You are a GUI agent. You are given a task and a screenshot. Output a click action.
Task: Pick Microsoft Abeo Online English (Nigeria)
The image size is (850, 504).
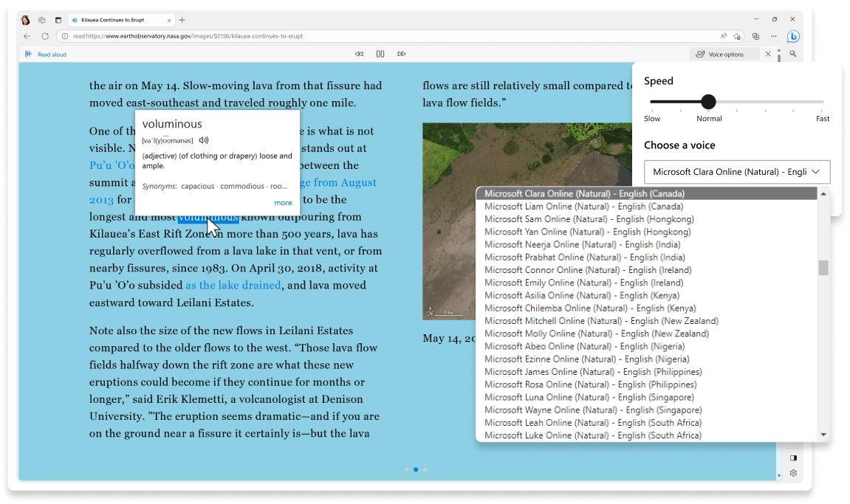point(646,346)
